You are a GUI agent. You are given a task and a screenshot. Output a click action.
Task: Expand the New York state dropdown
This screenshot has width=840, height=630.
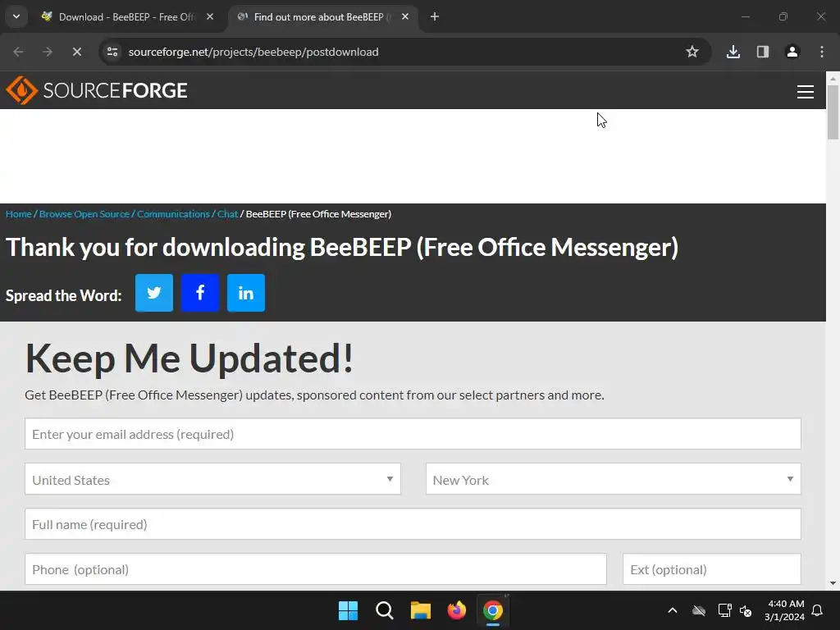click(613, 479)
